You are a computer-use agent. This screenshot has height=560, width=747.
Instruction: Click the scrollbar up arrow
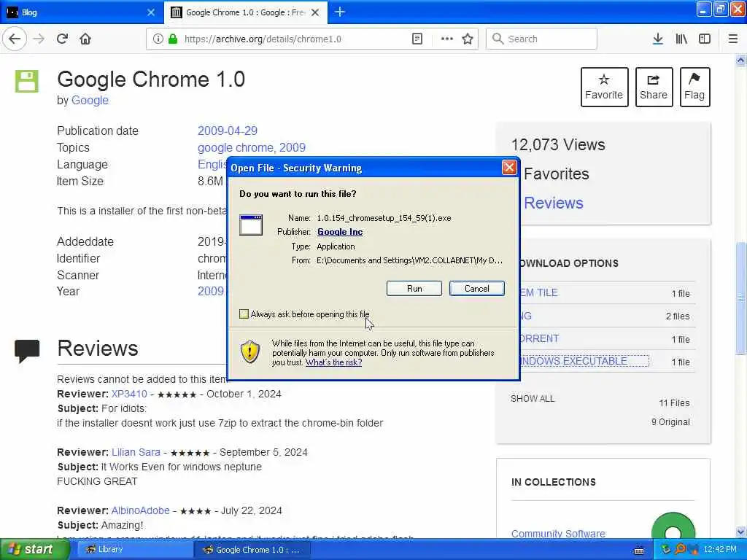point(740,60)
